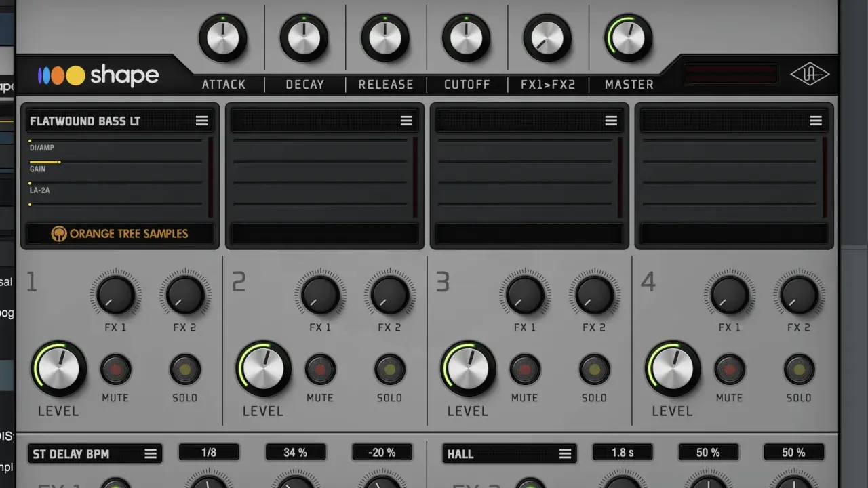Open the Flatwound Bass LT slot menu
Screen dimensions: 868x488
click(x=201, y=121)
